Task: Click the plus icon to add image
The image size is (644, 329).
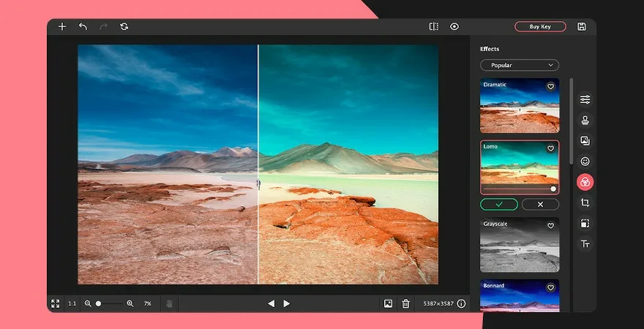Action: [62, 26]
